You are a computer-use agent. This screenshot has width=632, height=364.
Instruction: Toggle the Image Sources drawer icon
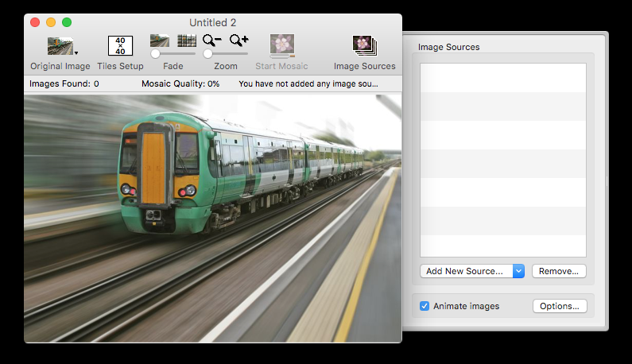tap(364, 45)
